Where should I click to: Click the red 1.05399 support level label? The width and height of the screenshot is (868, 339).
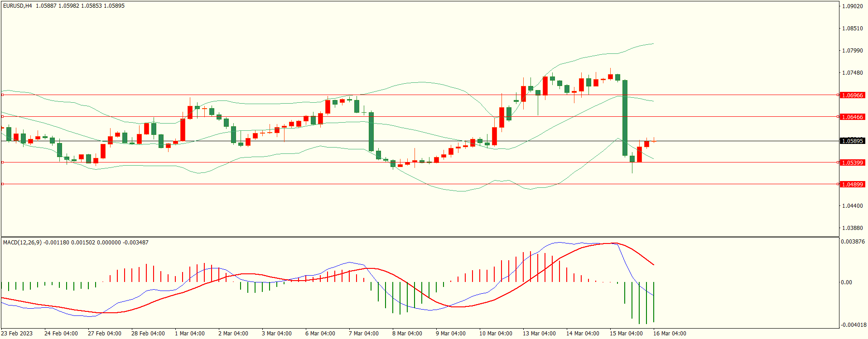[x=852, y=162]
